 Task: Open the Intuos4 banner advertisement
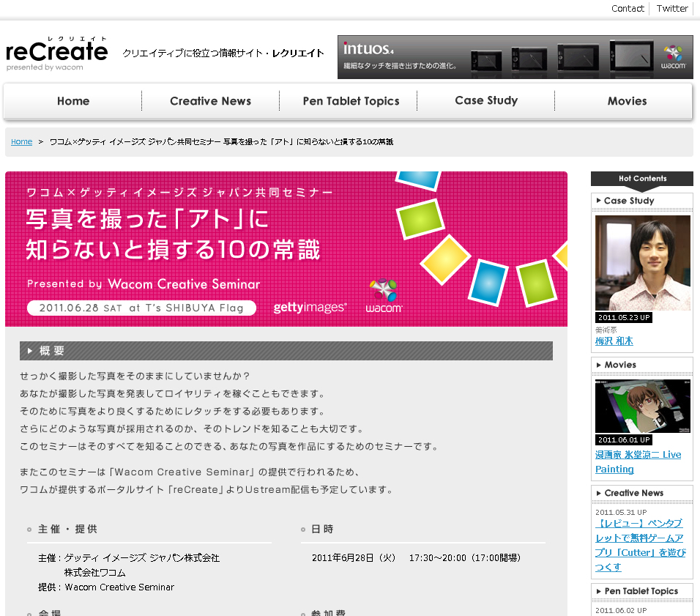point(515,57)
